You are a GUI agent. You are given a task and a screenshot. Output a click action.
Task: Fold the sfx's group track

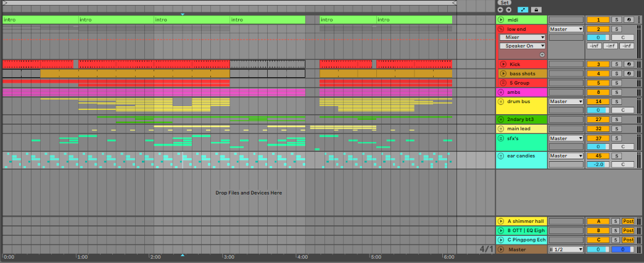[500, 138]
